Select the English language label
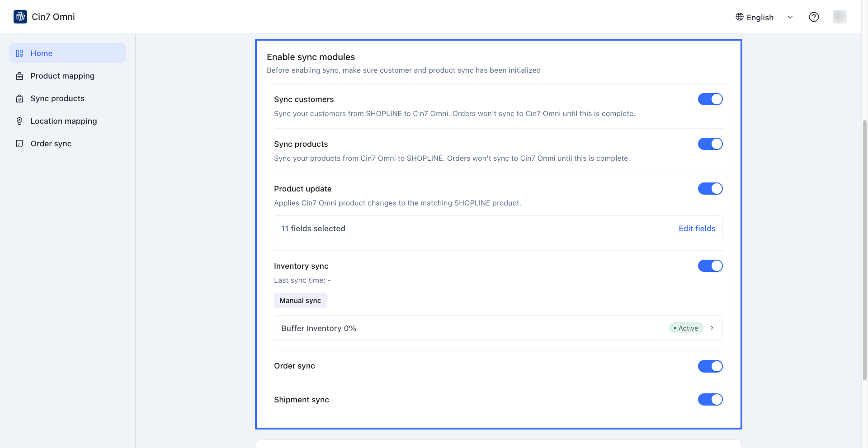The height and width of the screenshot is (448, 868). click(760, 18)
